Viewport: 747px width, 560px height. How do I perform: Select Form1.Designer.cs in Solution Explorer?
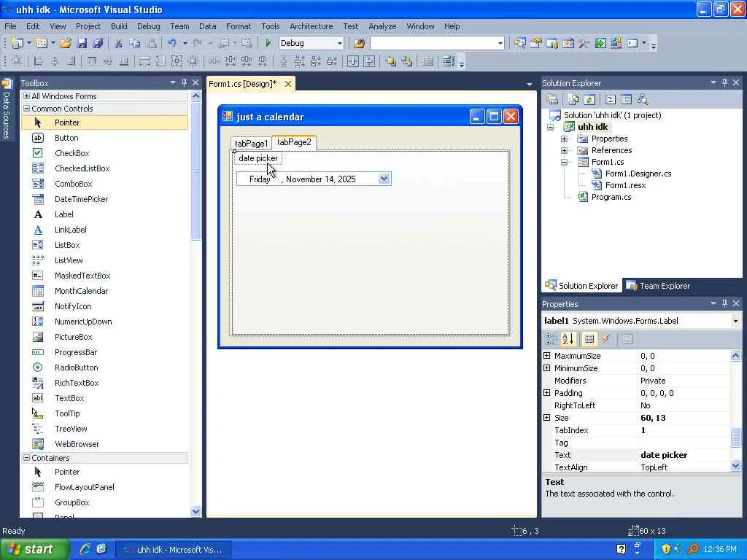[638, 174]
